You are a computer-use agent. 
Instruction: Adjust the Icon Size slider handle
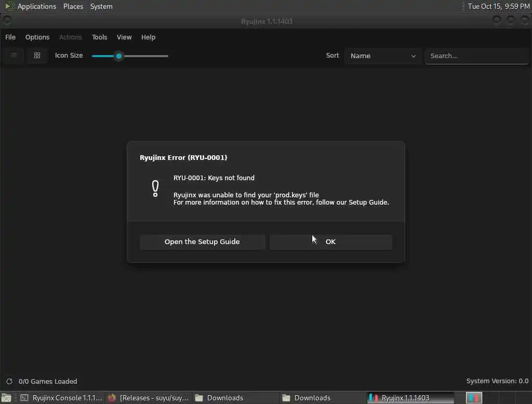(x=119, y=56)
